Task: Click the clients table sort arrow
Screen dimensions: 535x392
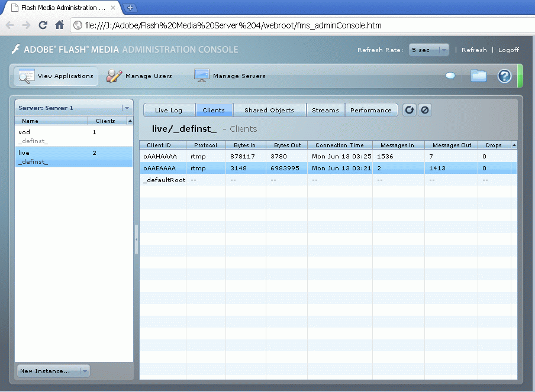Action: tap(514, 145)
